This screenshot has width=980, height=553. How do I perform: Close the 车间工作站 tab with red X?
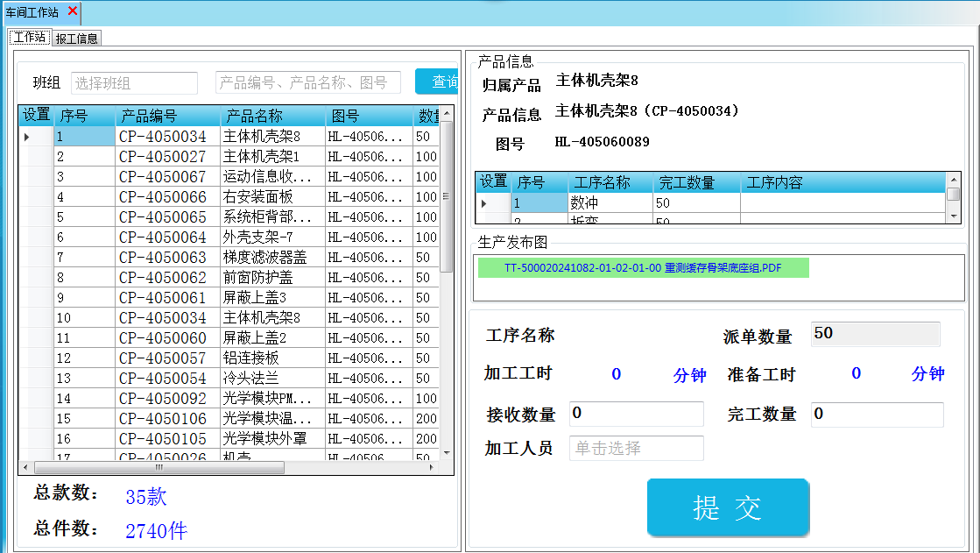coord(73,11)
